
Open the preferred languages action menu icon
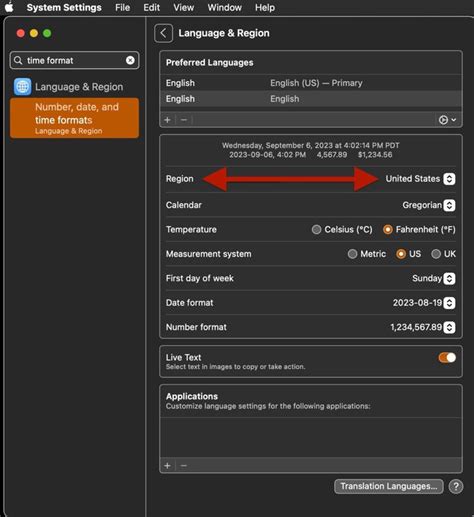447,120
